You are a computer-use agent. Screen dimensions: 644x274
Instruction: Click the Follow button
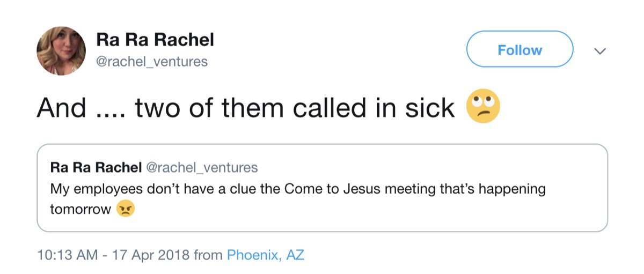tap(519, 50)
